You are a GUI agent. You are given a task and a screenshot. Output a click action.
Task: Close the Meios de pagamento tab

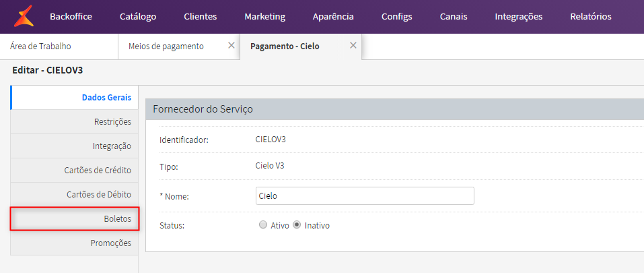pos(231,45)
